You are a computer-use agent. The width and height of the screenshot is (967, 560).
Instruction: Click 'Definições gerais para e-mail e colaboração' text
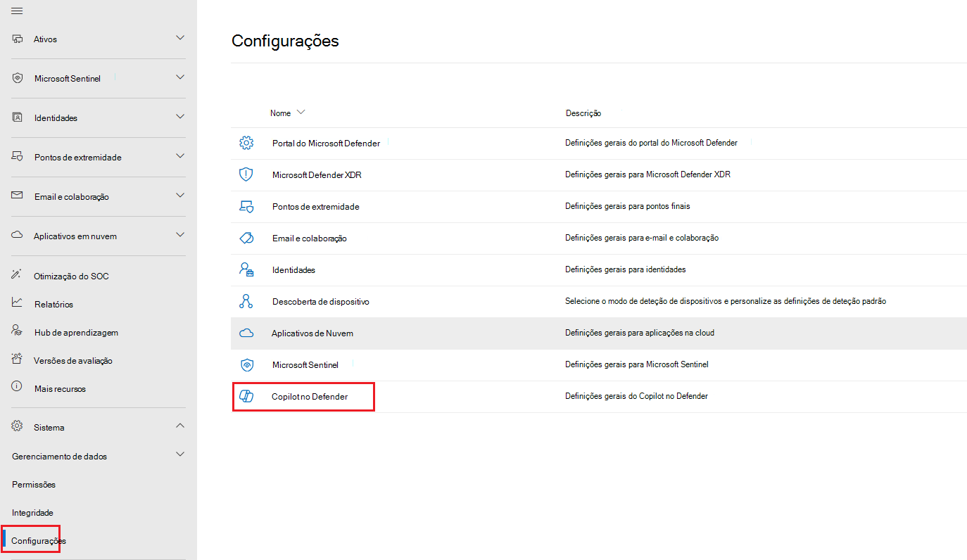[x=642, y=238]
